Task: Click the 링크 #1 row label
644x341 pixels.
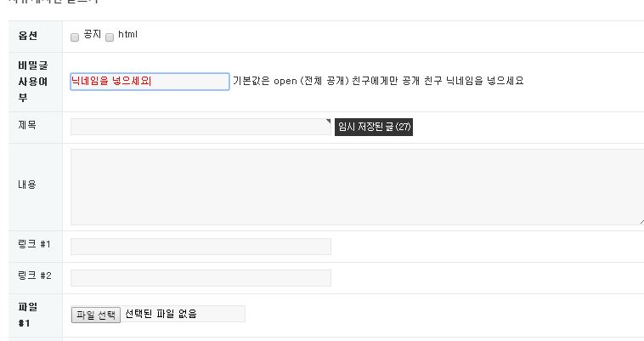Action: pos(34,245)
